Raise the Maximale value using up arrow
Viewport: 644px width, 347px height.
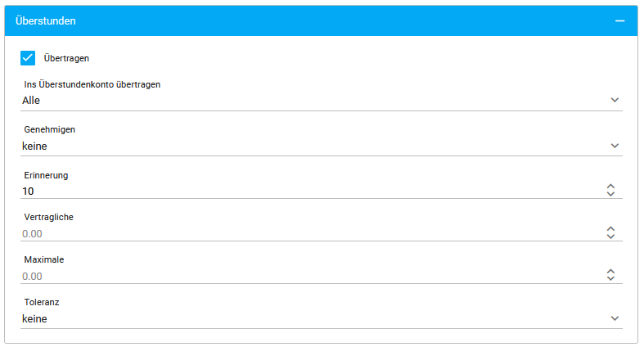(610, 272)
